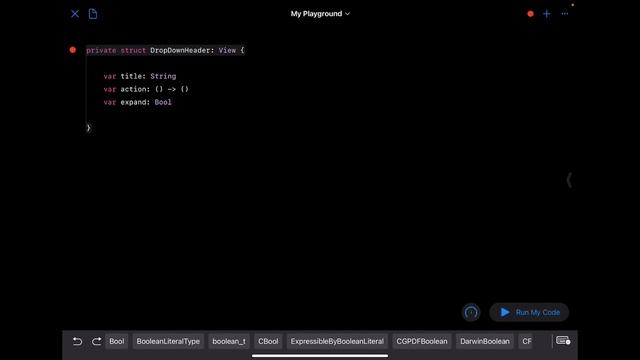Place cursor on DropDownHeader struct name
640x360 pixels.
click(180, 50)
